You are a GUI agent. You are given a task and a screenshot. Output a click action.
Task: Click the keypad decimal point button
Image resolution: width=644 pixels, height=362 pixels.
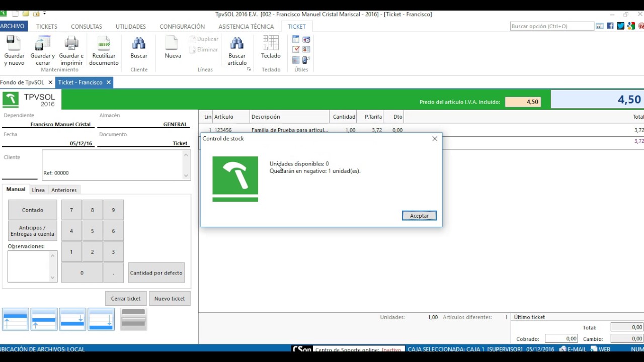coord(113,273)
